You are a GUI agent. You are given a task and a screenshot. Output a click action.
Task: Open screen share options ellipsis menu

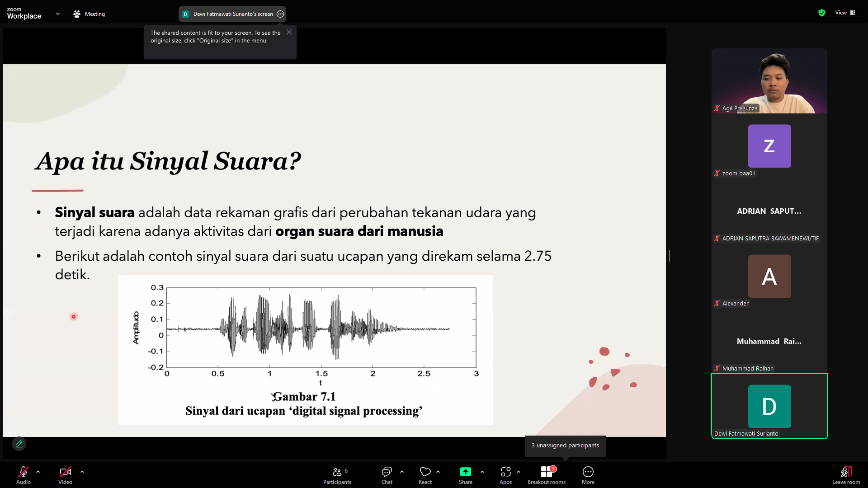(280, 14)
